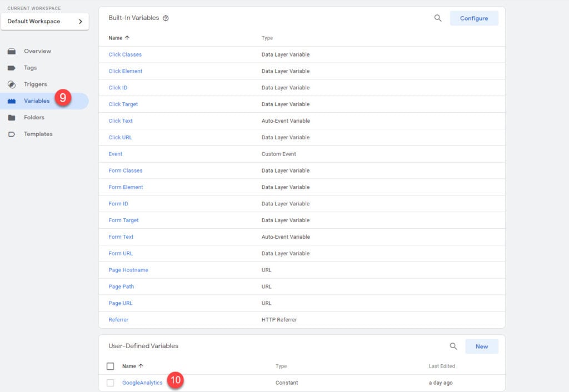The width and height of the screenshot is (569, 392).
Task: Sort User-Defined Variables by Name column
Action: [x=132, y=366]
